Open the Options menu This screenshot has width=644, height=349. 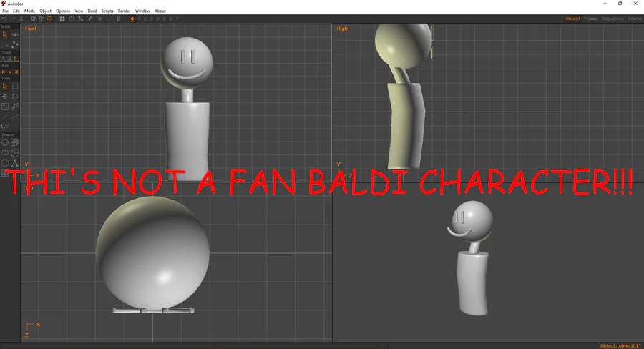coord(63,11)
